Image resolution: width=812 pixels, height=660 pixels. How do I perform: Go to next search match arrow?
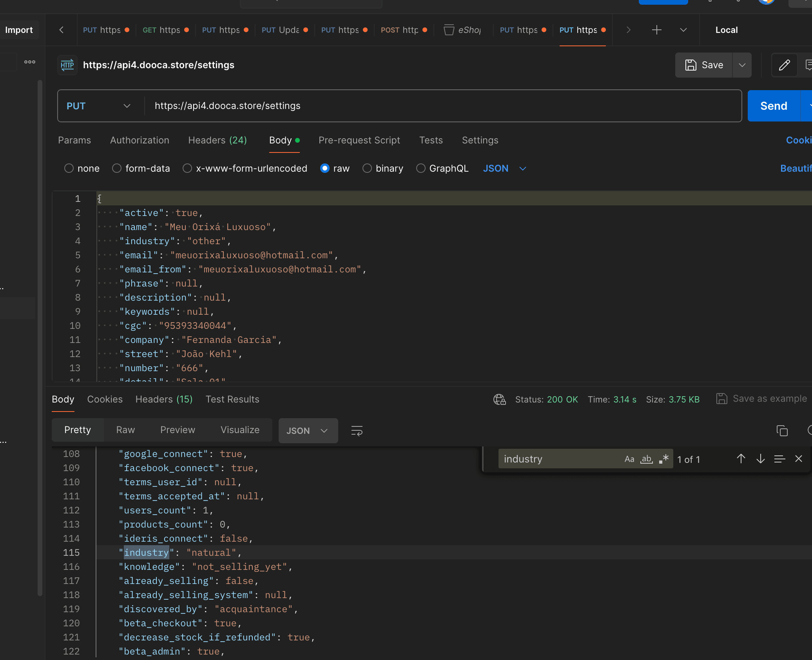tap(760, 459)
